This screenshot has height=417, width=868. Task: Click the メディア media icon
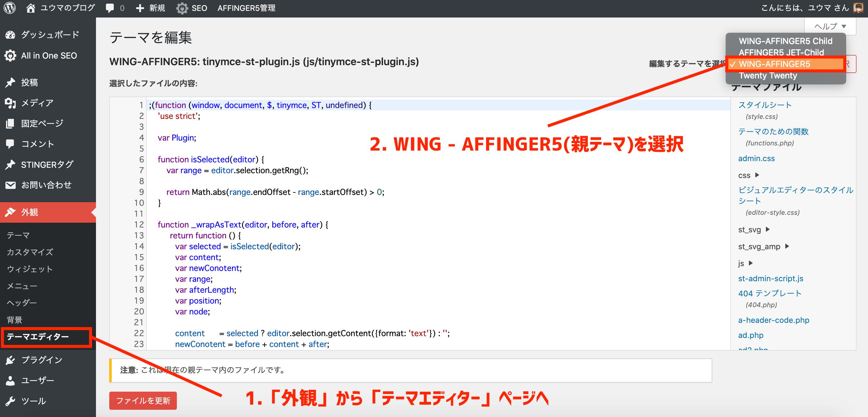pos(10,103)
